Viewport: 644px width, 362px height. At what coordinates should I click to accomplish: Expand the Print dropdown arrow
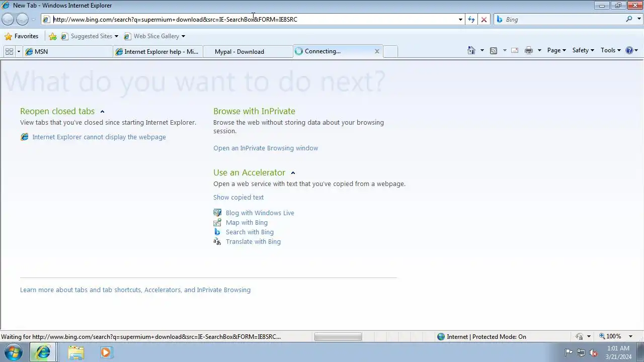click(539, 50)
